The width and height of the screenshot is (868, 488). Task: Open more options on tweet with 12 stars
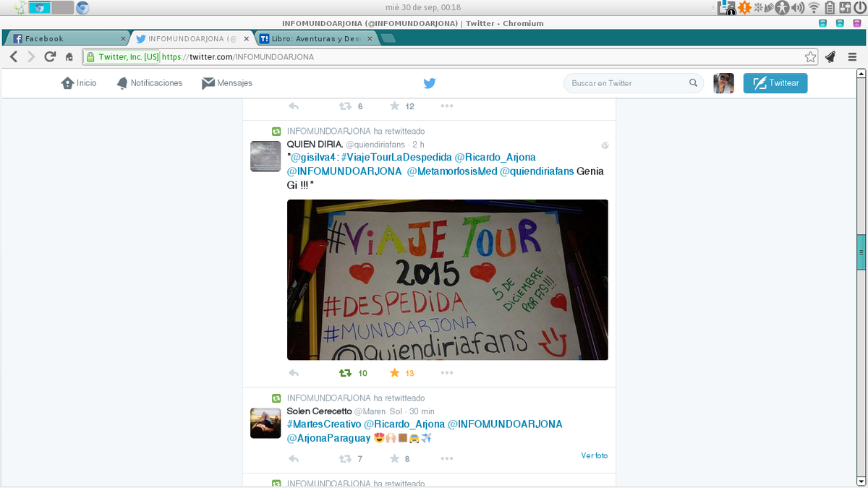coord(447,106)
